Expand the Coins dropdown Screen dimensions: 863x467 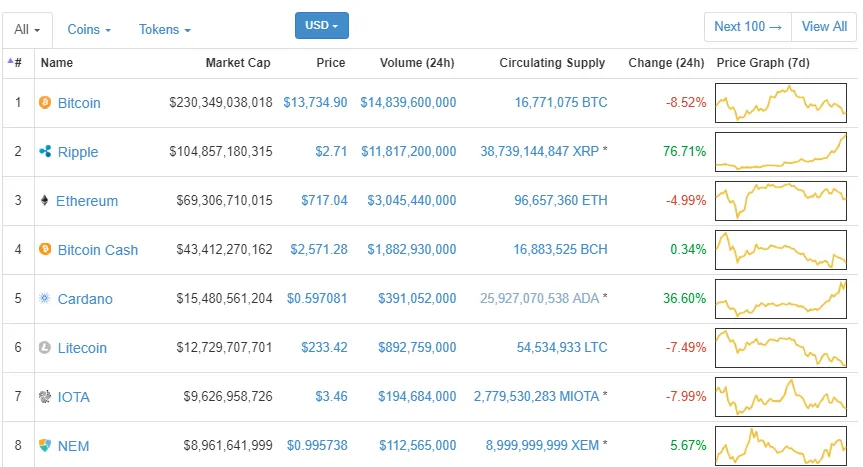pos(89,30)
